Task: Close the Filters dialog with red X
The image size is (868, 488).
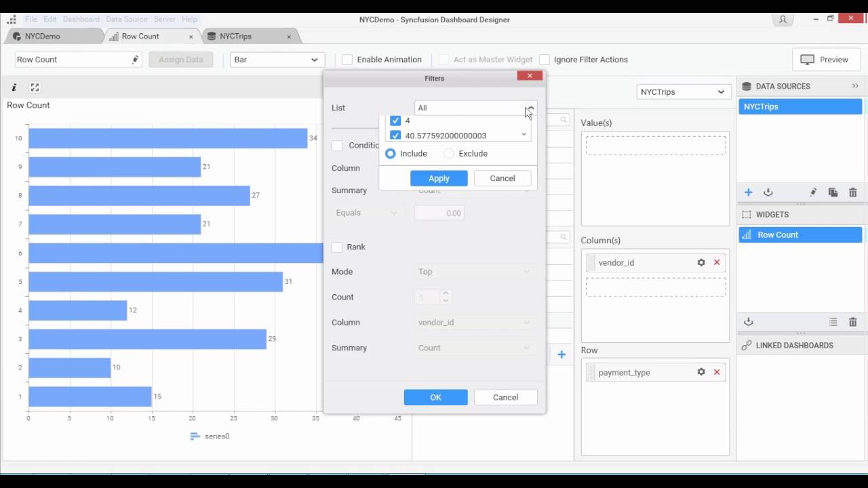Action: (x=530, y=75)
